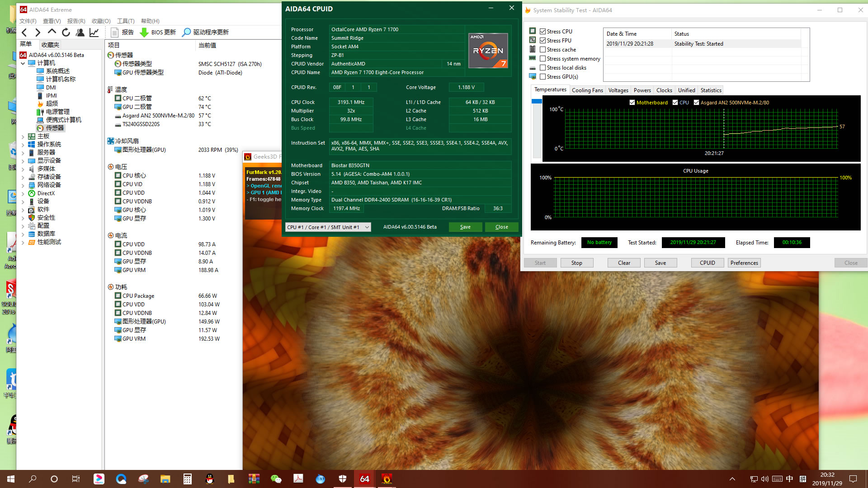Click the Back navigation arrow in AIDA64 toolbar
The image size is (868, 488).
tap(24, 33)
